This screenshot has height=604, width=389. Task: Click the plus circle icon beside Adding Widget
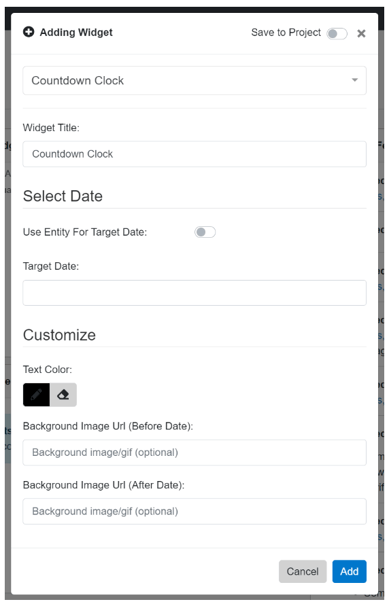29,32
